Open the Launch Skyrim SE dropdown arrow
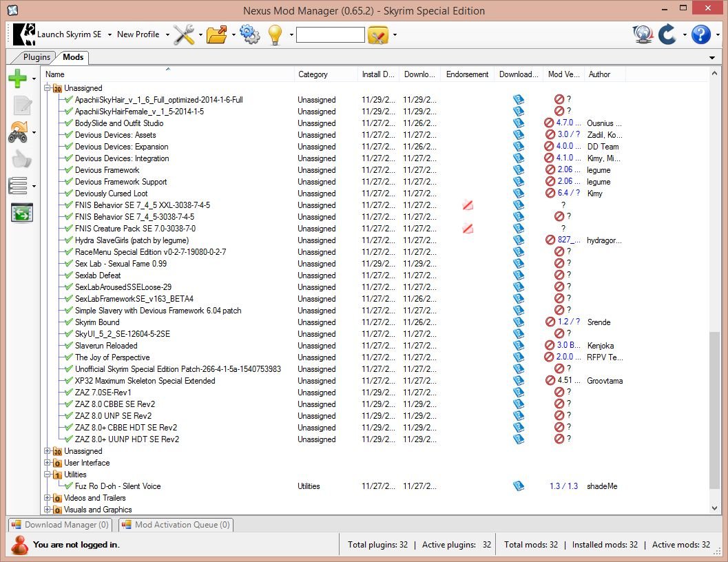 pos(110,35)
